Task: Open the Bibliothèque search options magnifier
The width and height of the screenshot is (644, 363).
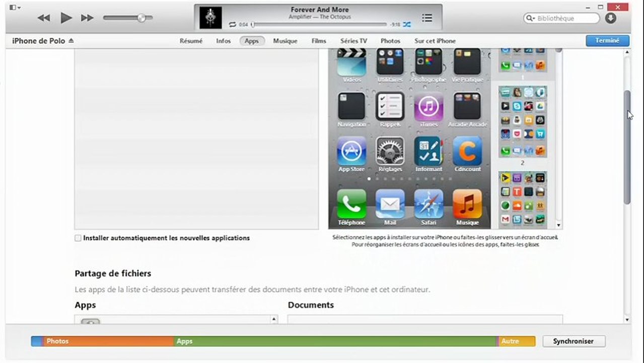Action: point(531,18)
